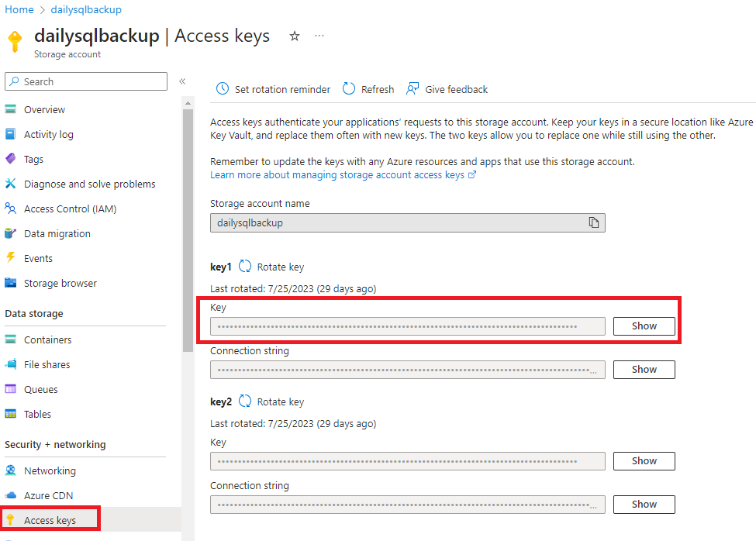
Task: Click the sidebar vertical scrollbar thumb
Action: tap(188, 230)
